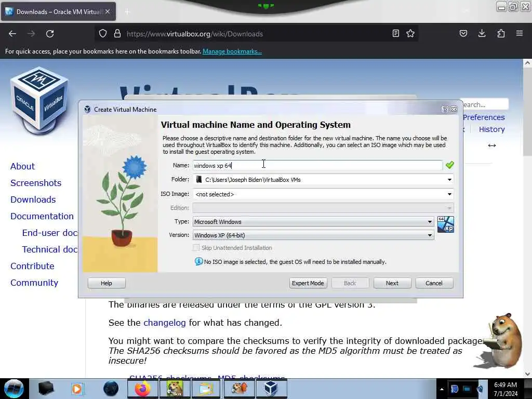Screen dimensions: 532x399
Task: Open the media player taskbar icon
Action: (x=77, y=389)
